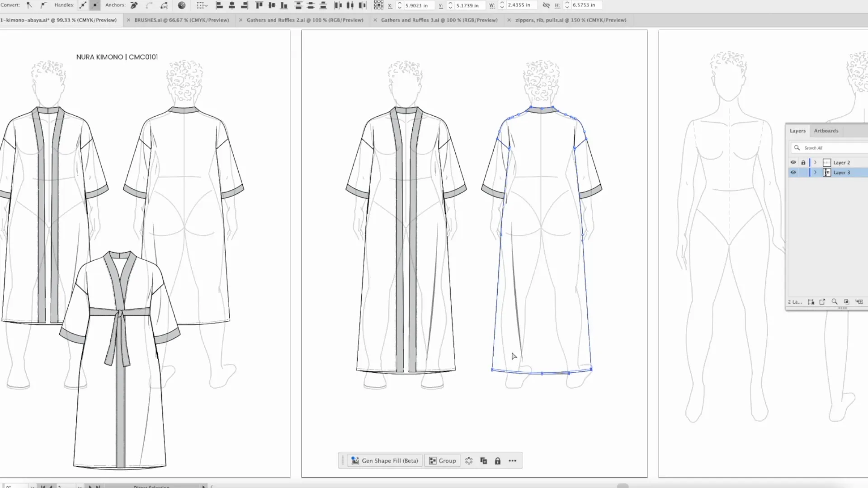Toggle lock state of Layer 3
This screenshot has height=488, width=868.
pos(803,172)
